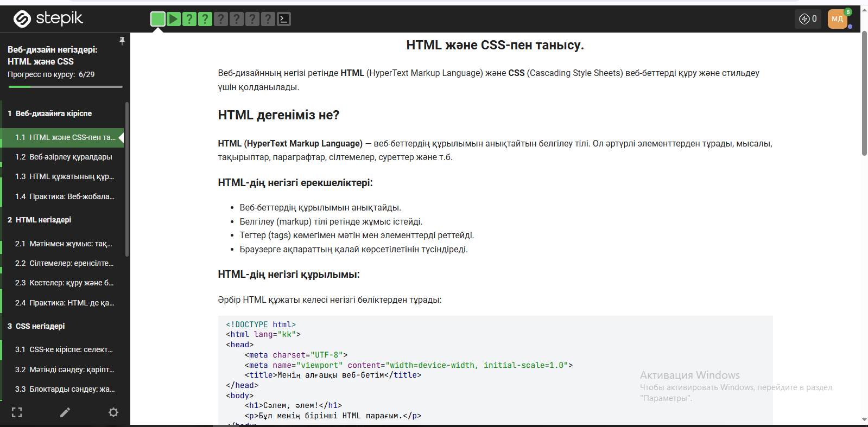
Task: Open the terminal code step icon
Action: coord(284,20)
